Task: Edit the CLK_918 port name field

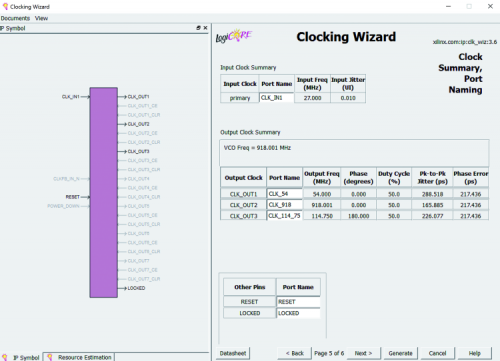Action: (285, 205)
